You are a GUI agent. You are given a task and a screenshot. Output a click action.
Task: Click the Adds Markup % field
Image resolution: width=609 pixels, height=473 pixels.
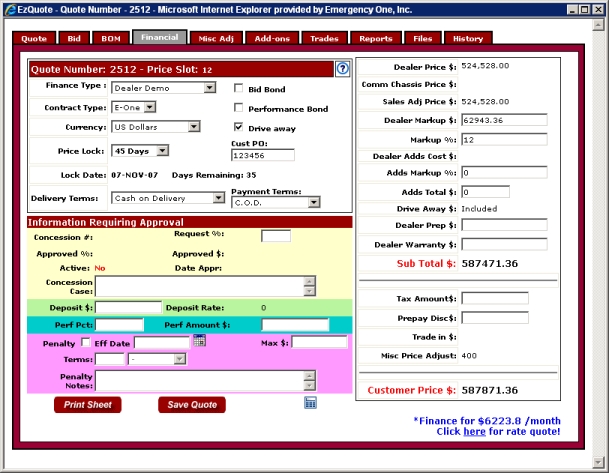(504, 172)
